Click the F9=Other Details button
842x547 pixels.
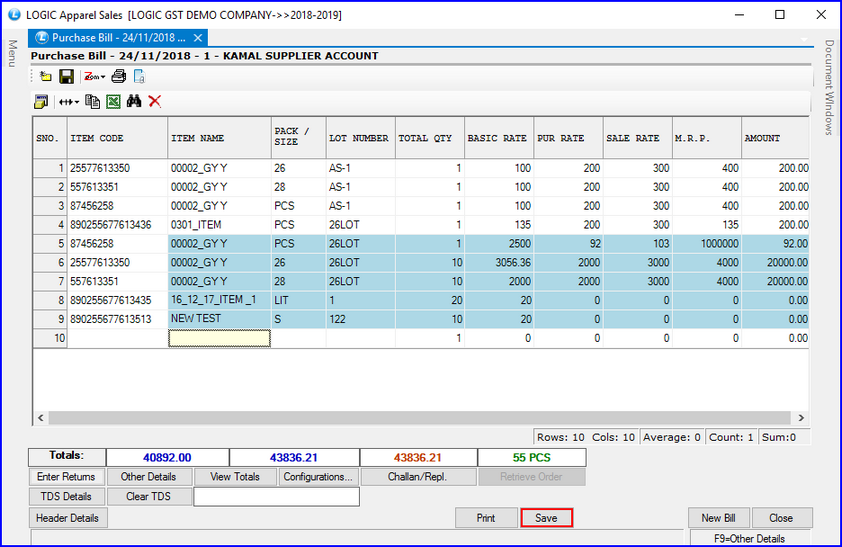[750, 538]
